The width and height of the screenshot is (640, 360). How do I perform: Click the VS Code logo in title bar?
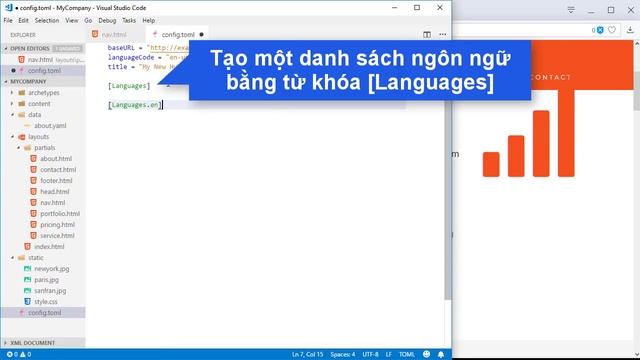pyautogui.click(x=9, y=7)
